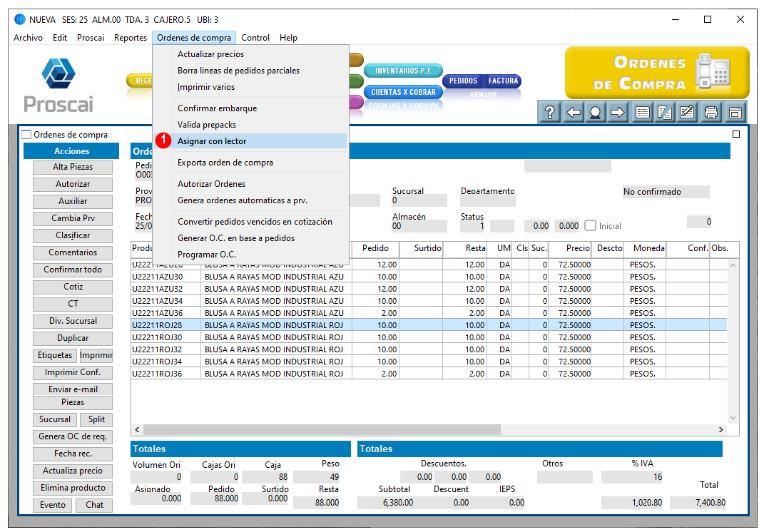764x532 pixels.
Task: Click the crystal ball search icon
Action: tap(595, 113)
